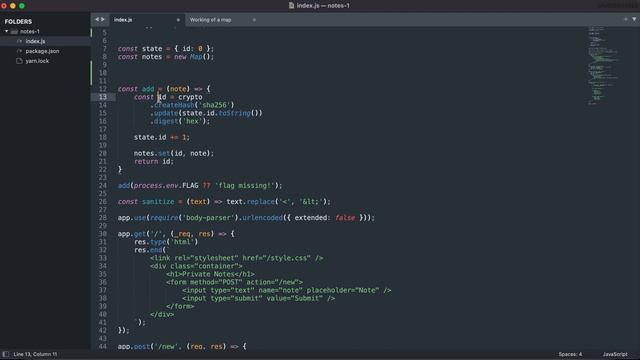Click the package.json file icon

pyautogui.click(x=19, y=51)
